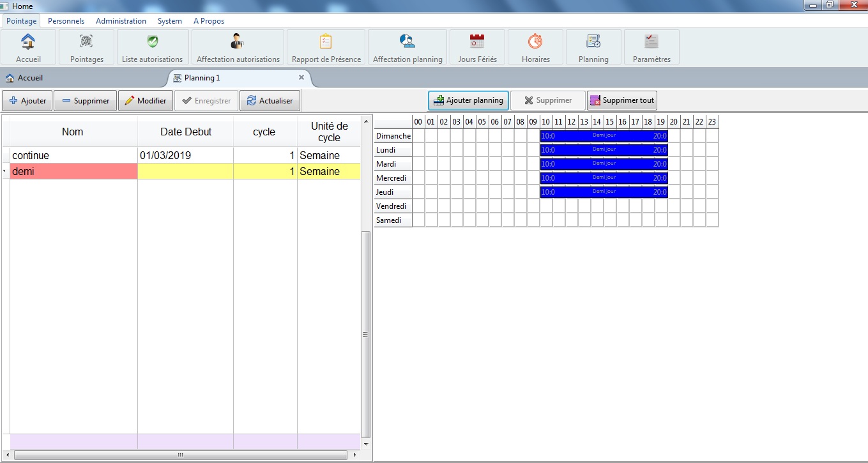Click Supprimer tout button
Image resolution: width=868 pixels, height=463 pixels.
pyautogui.click(x=621, y=100)
